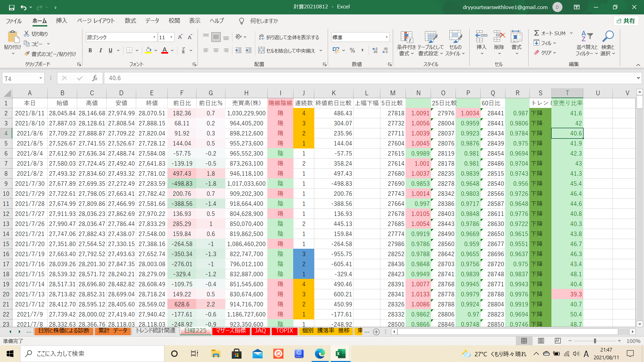Click the Increase Decimal icon
Viewport: 644px width, 362px height.
375,51
